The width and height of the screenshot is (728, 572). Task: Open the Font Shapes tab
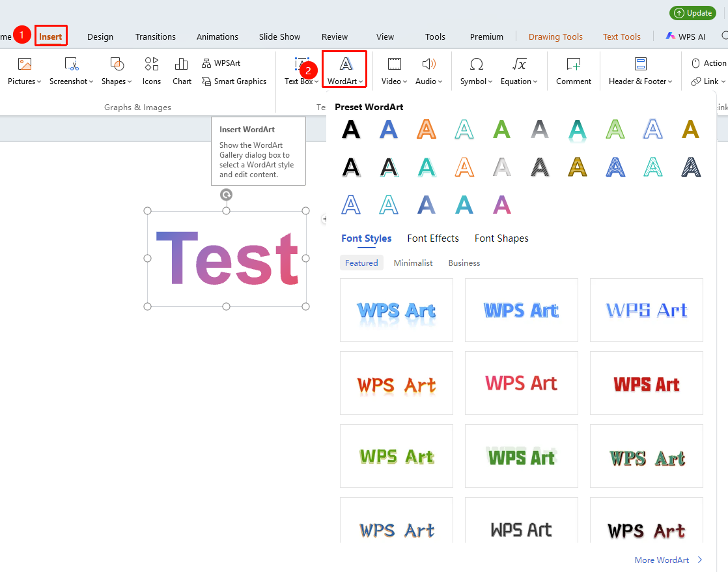pos(501,238)
